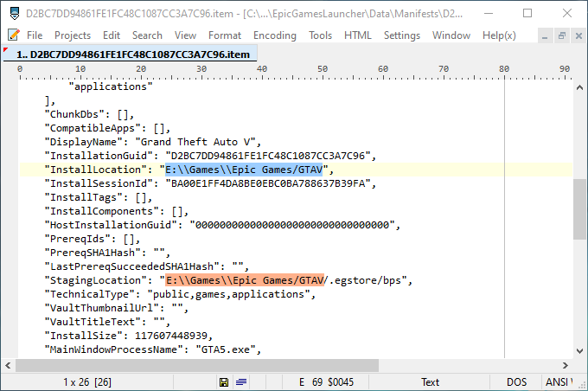Viewport: 588px width, 391px height.
Task: Click the PSPad application icon in title bar
Action: (14, 14)
